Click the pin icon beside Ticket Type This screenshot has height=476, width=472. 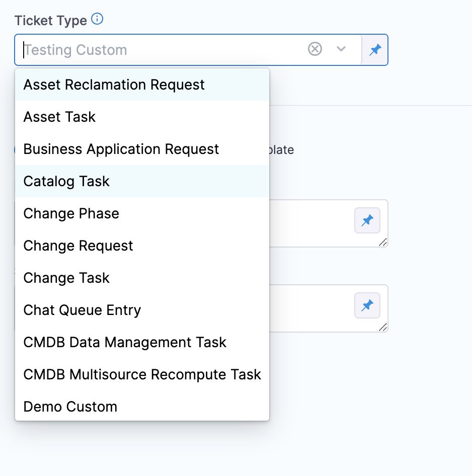pyautogui.click(x=375, y=50)
